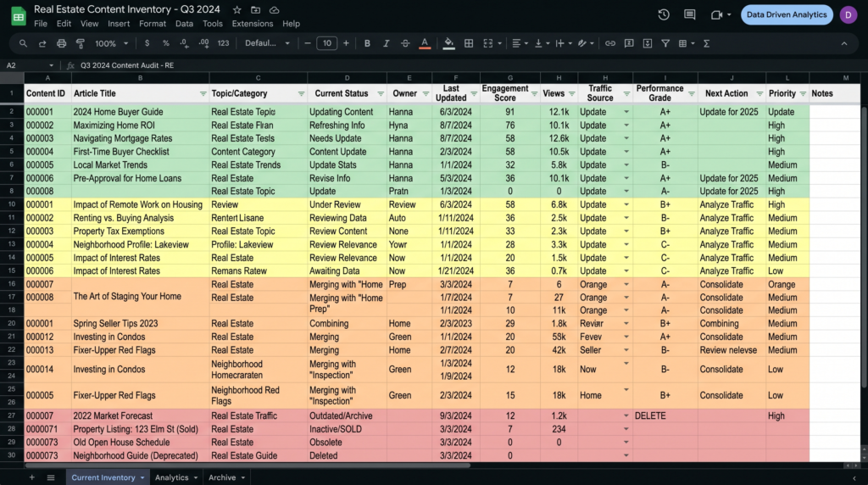The height and width of the screenshot is (485, 868).
Task: Search the menus magnifier icon
Action: coord(23,43)
